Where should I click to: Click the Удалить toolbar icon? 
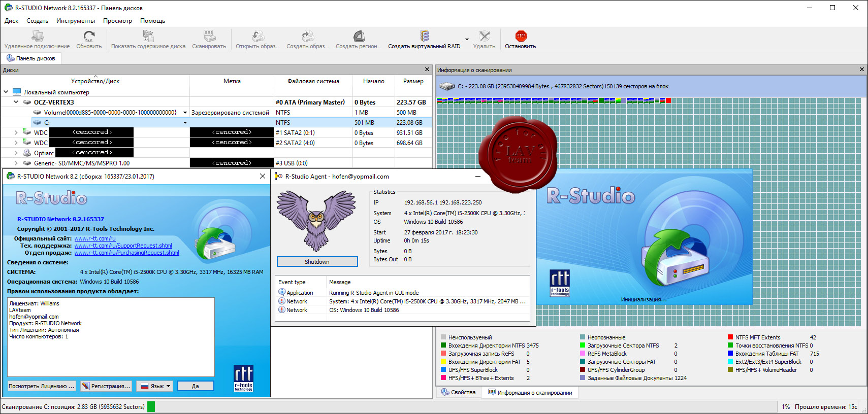(485, 36)
